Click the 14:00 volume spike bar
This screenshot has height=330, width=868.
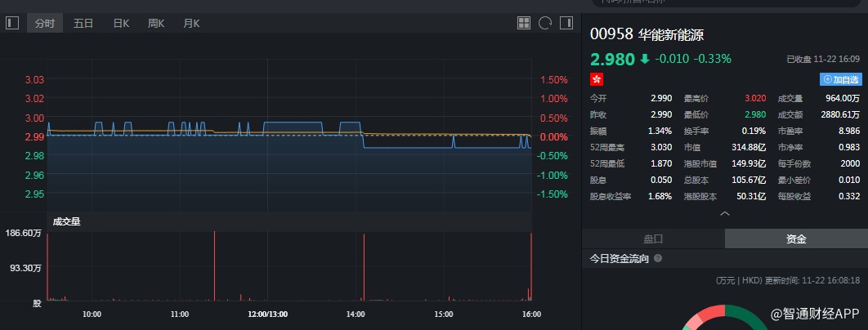point(362,266)
